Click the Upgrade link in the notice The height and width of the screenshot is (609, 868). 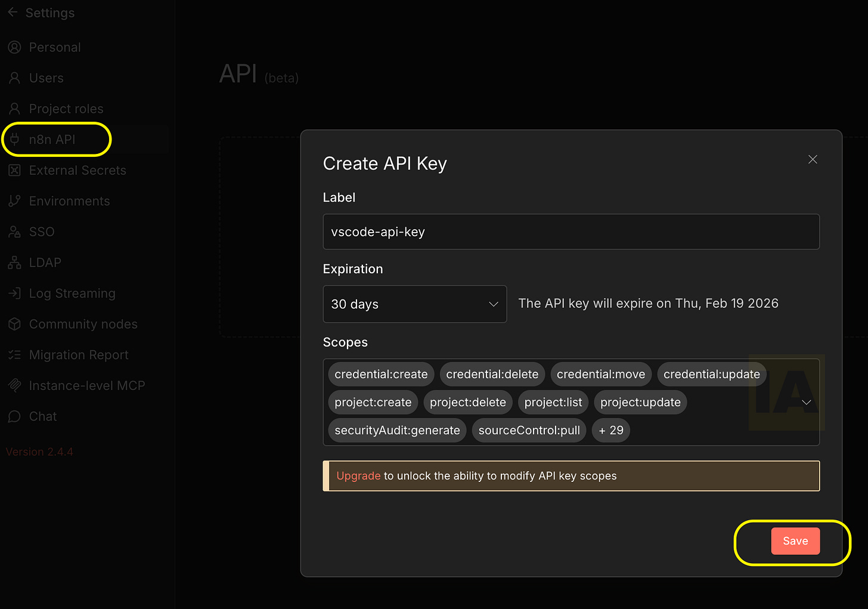(358, 476)
